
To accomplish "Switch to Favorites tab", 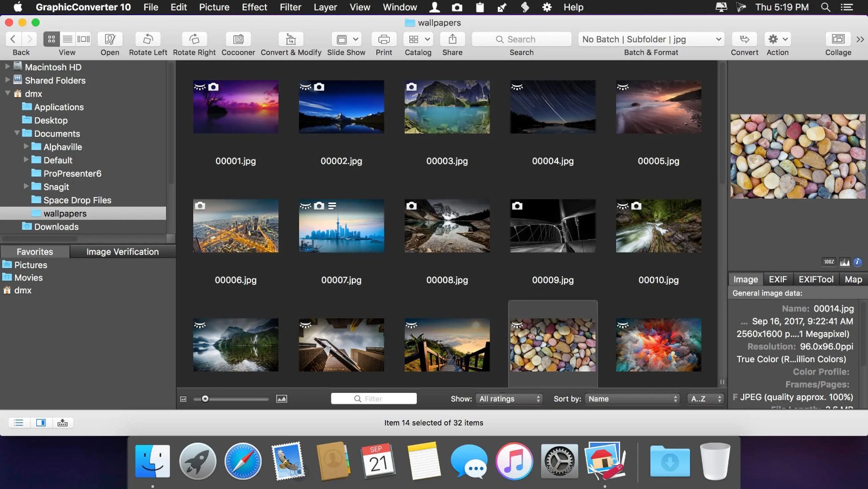I will pos(35,252).
